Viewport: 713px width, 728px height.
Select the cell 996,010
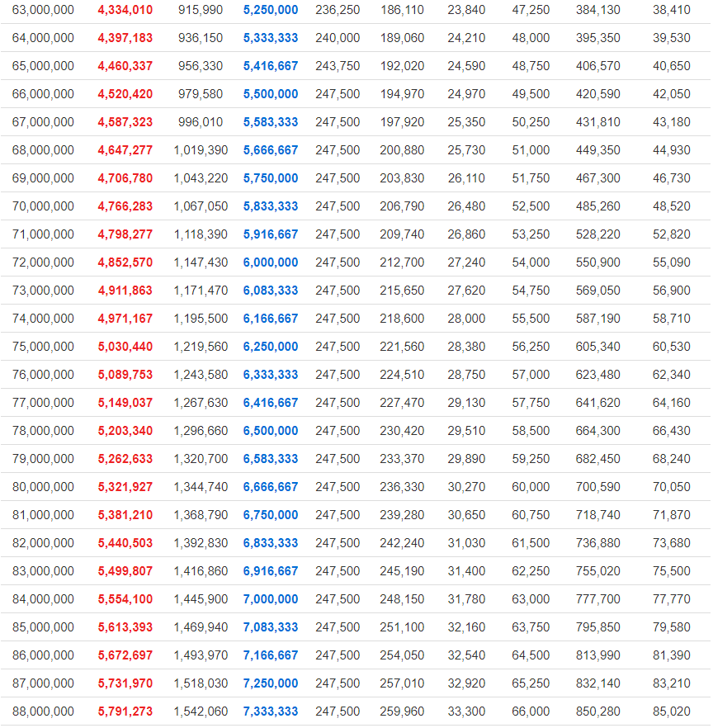click(201, 122)
